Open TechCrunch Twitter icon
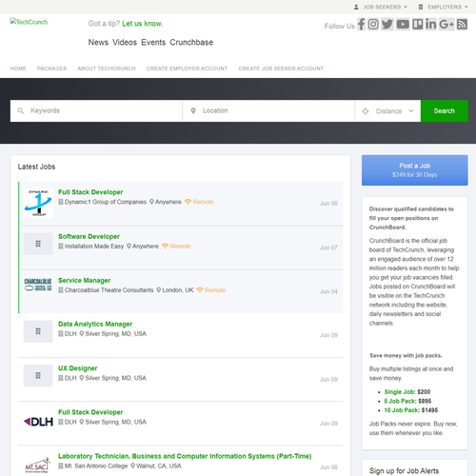Screen dimensions: 476x476 click(387, 24)
